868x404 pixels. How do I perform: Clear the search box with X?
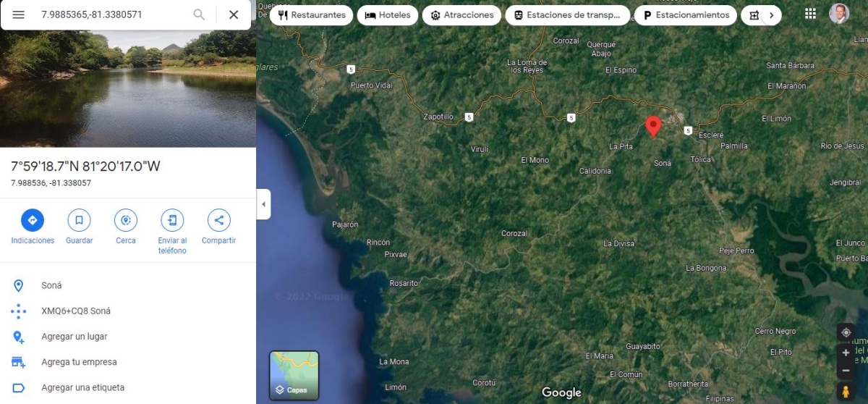click(x=234, y=14)
